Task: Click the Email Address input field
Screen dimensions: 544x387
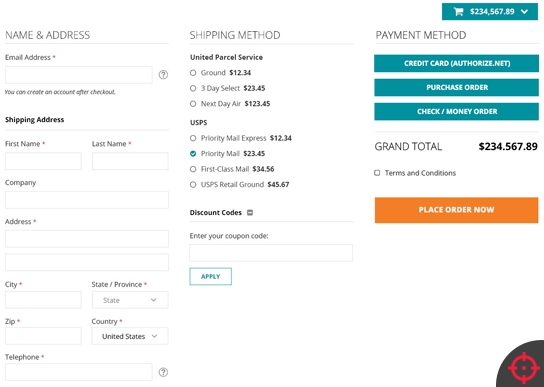Action: [79, 75]
